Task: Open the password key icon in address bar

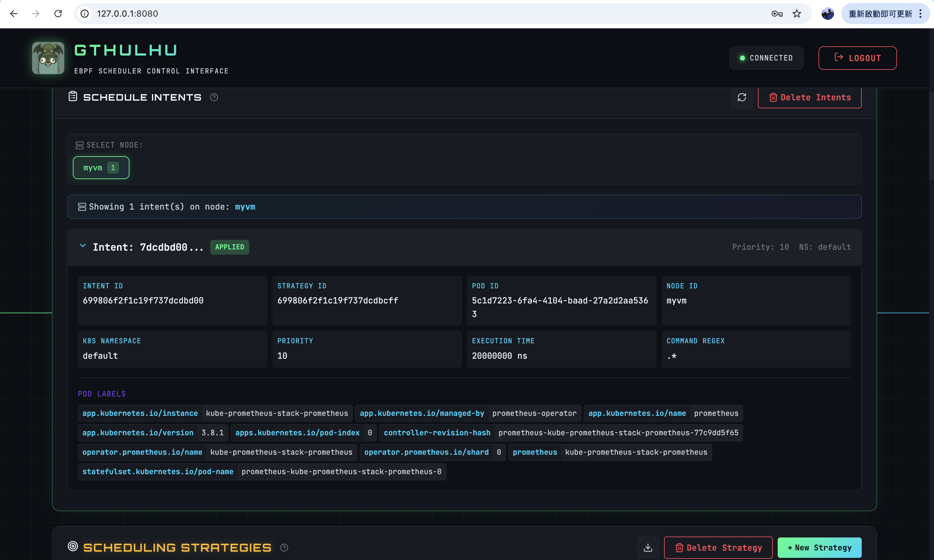Action: 776,14
